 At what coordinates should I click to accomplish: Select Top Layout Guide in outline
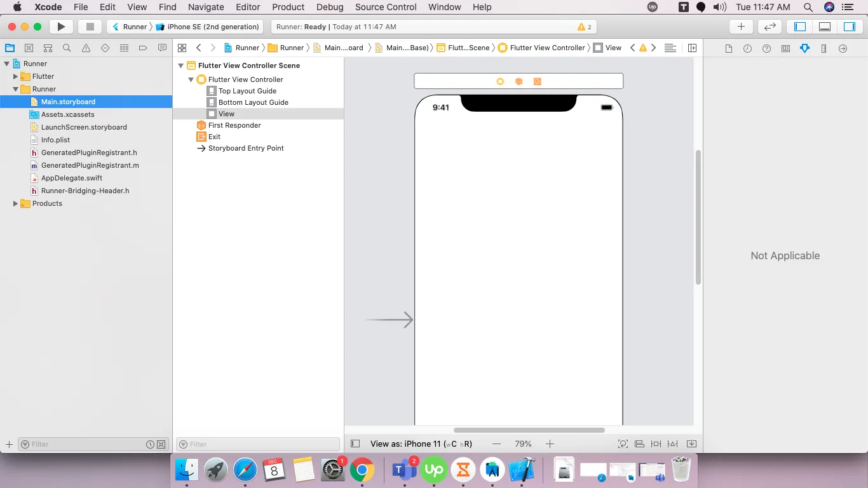(x=247, y=91)
